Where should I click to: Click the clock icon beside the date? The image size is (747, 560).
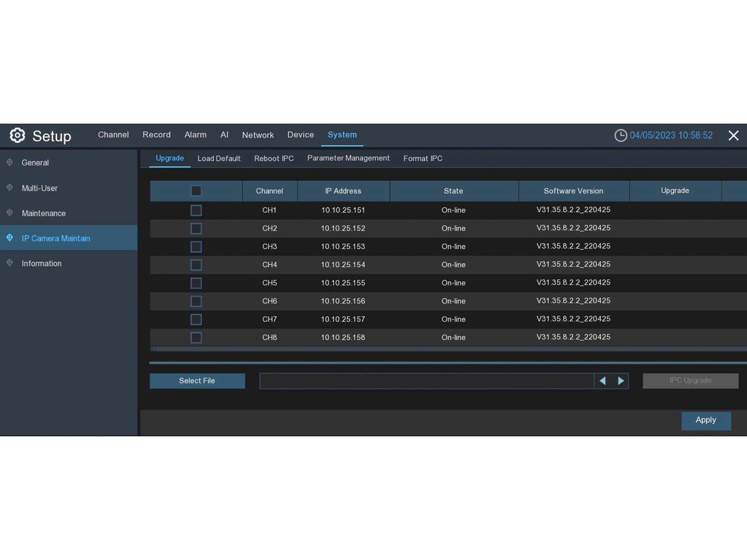[620, 135]
